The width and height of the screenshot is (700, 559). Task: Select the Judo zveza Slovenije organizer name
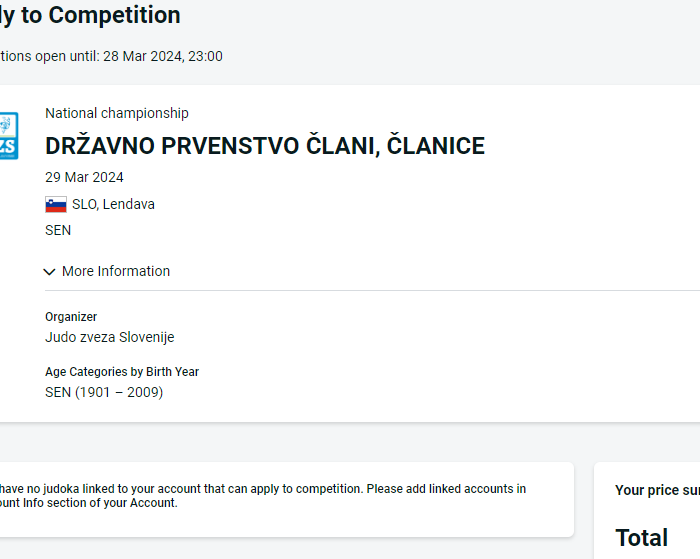[110, 337]
